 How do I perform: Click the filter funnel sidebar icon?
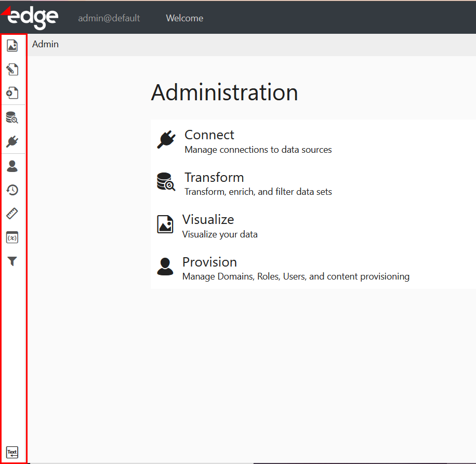(12, 261)
